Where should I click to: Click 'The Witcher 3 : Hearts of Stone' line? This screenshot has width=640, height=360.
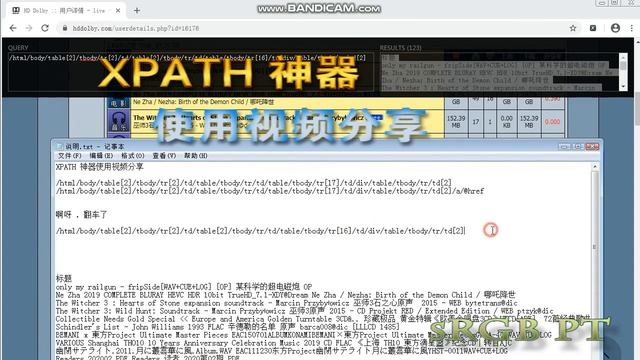coord(287,303)
